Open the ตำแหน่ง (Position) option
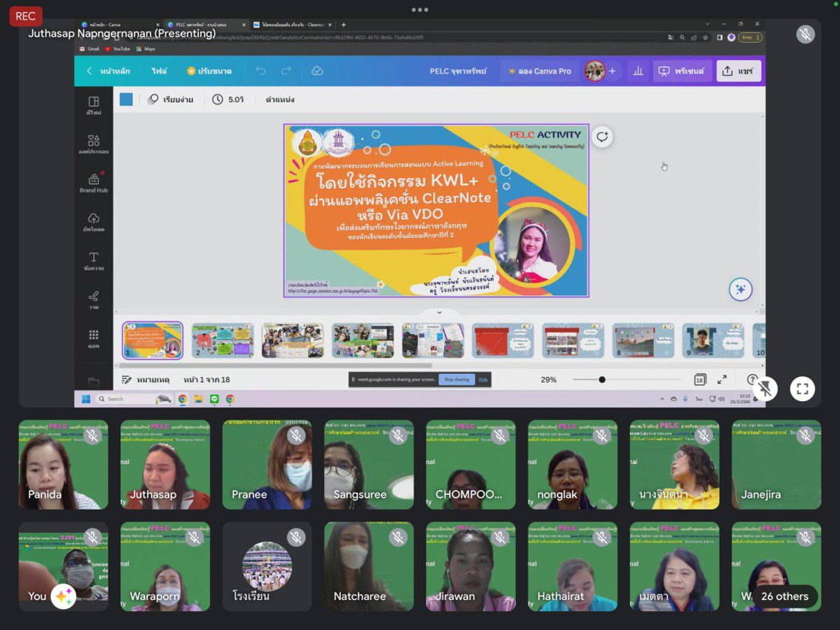 pyautogui.click(x=279, y=99)
